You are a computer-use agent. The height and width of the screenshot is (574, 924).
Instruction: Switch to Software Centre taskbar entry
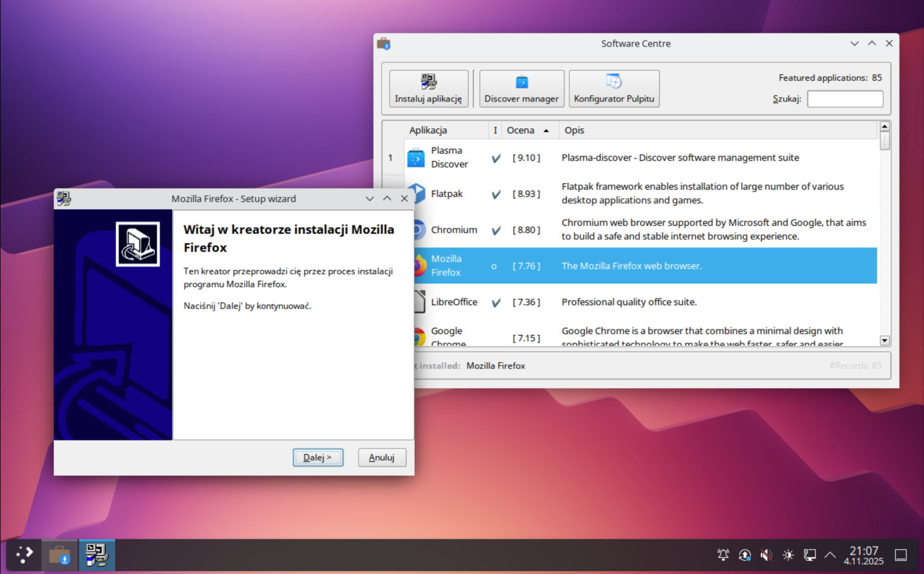60,555
